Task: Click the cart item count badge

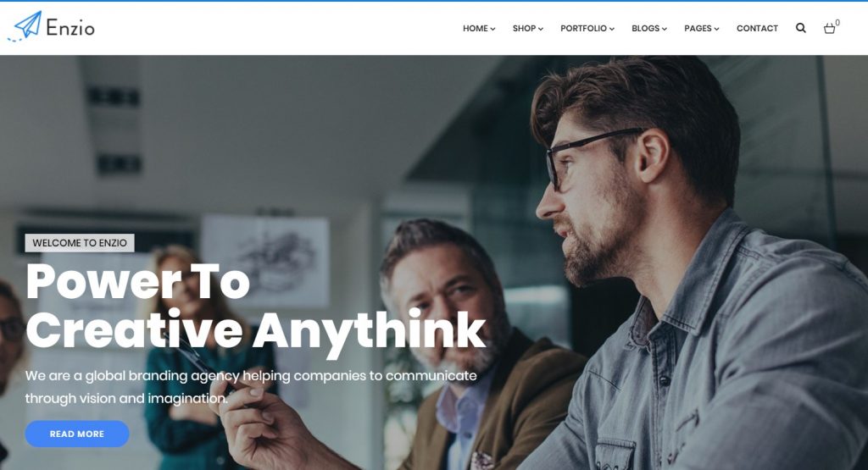Action: pos(837,23)
